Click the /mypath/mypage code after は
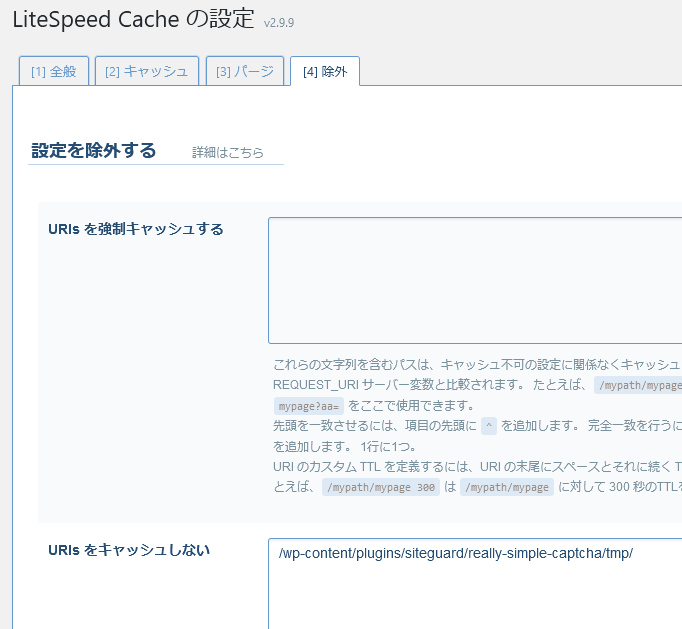Screen dimensions: 682x629 (507, 487)
